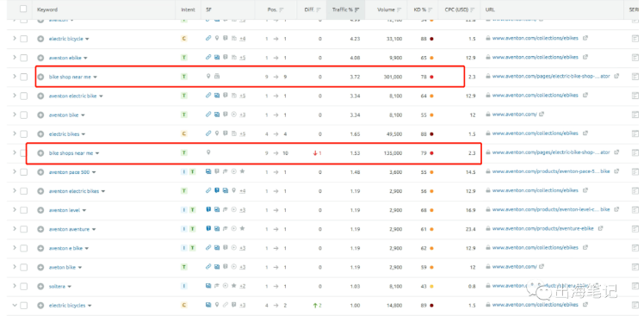
Task: Open external link icon for 'aventon bike' URL
Action: coord(541,115)
